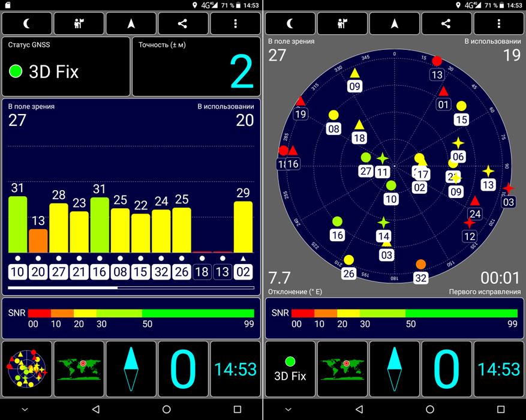This screenshot has height=420, width=526.
Task: Toggle night mode moon icon on right screen
Action: (x=290, y=24)
